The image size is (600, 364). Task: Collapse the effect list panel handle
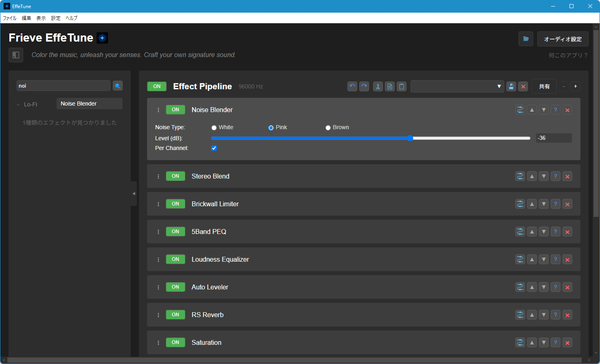coord(134,194)
